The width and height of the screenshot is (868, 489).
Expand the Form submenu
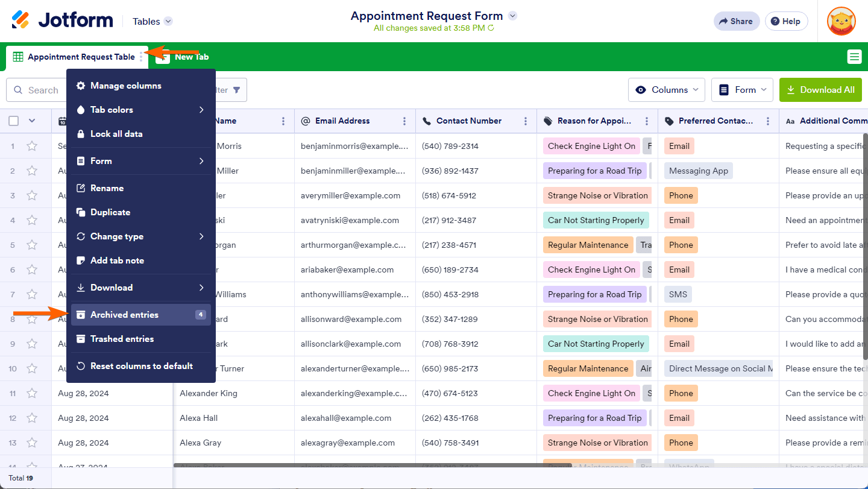point(141,161)
